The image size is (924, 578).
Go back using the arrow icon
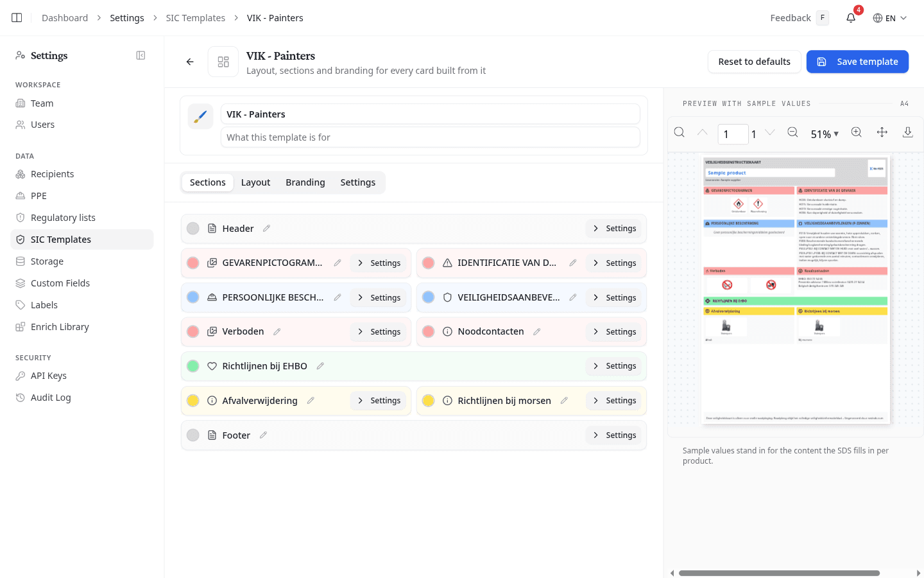[190, 62]
